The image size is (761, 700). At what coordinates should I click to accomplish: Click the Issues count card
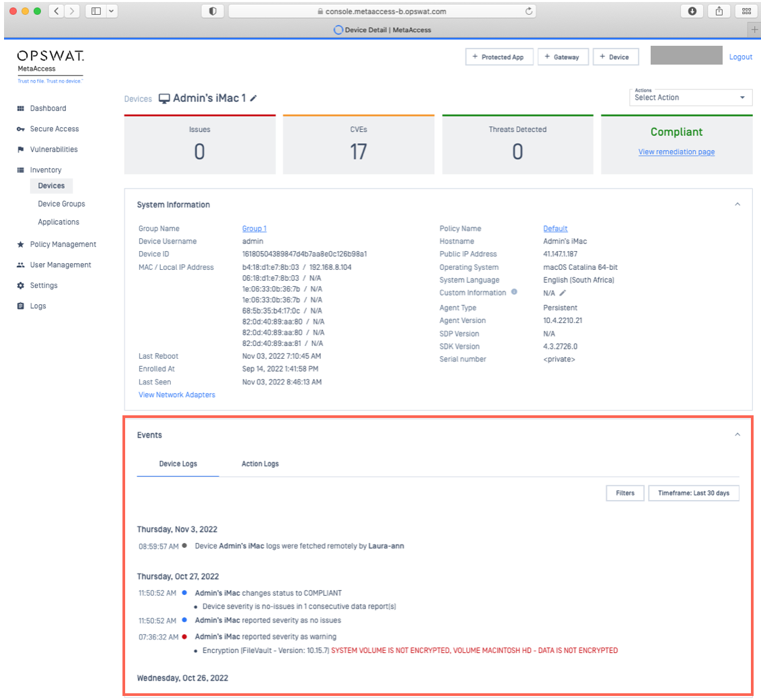click(x=200, y=145)
